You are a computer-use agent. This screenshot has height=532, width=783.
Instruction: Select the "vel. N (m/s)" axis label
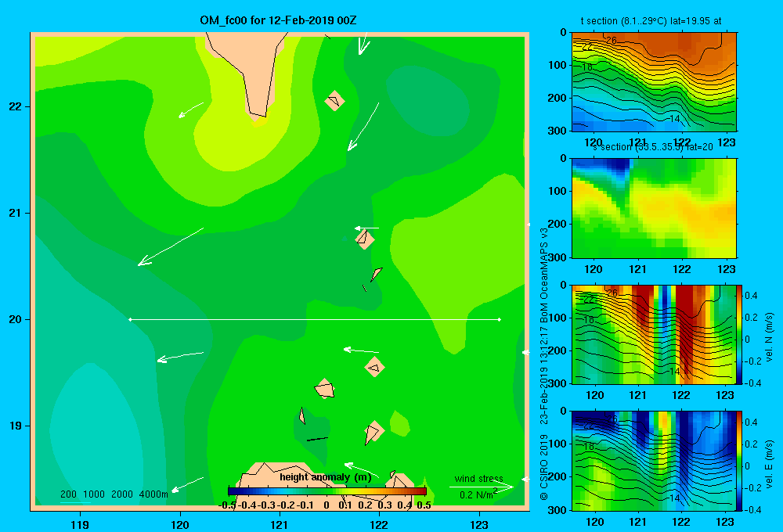pos(769,337)
